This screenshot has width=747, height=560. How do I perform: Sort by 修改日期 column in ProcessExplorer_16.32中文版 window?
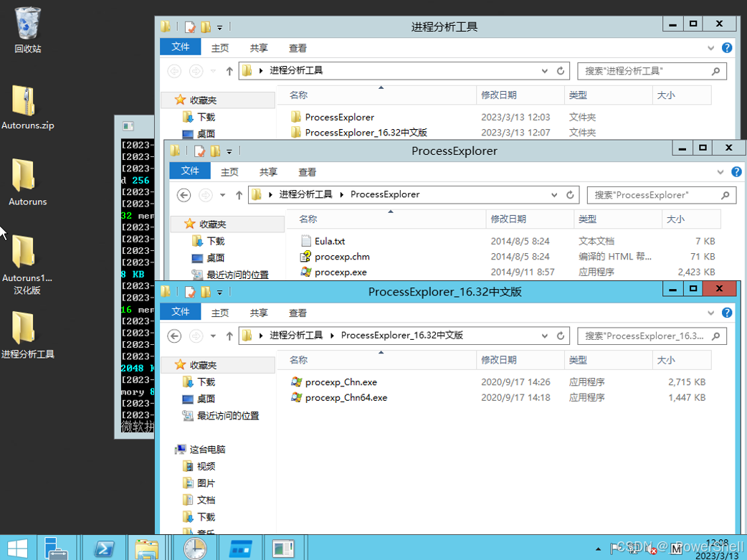[520, 360]
